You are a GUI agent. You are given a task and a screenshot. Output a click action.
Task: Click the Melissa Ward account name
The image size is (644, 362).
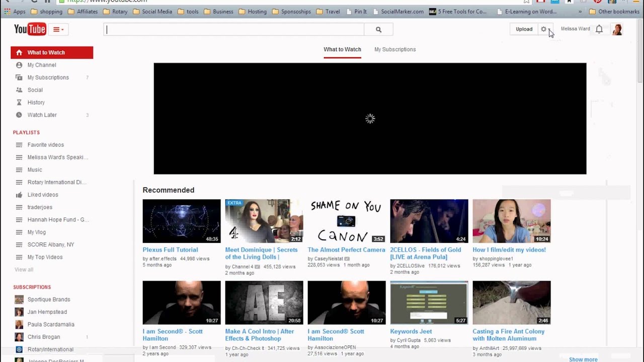[575, 29]
